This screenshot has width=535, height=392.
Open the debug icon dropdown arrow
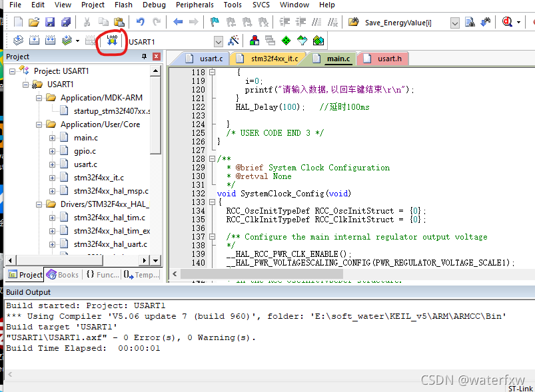pos(518,23)
